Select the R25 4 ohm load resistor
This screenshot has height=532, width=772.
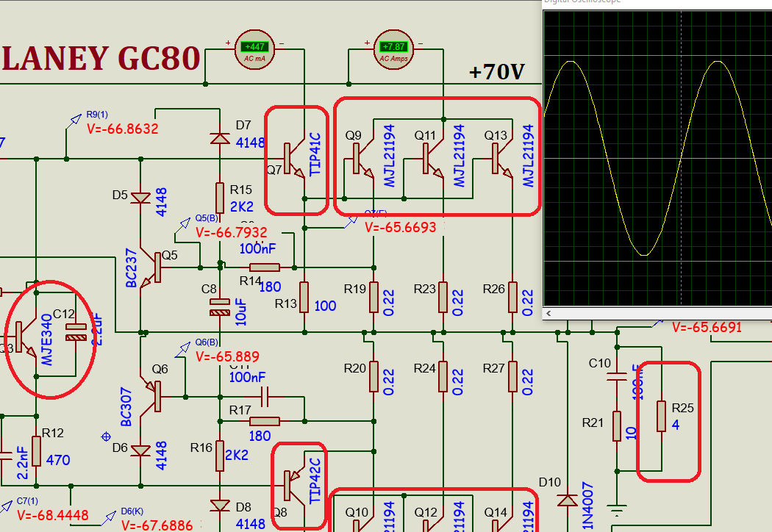coord(661,417)
